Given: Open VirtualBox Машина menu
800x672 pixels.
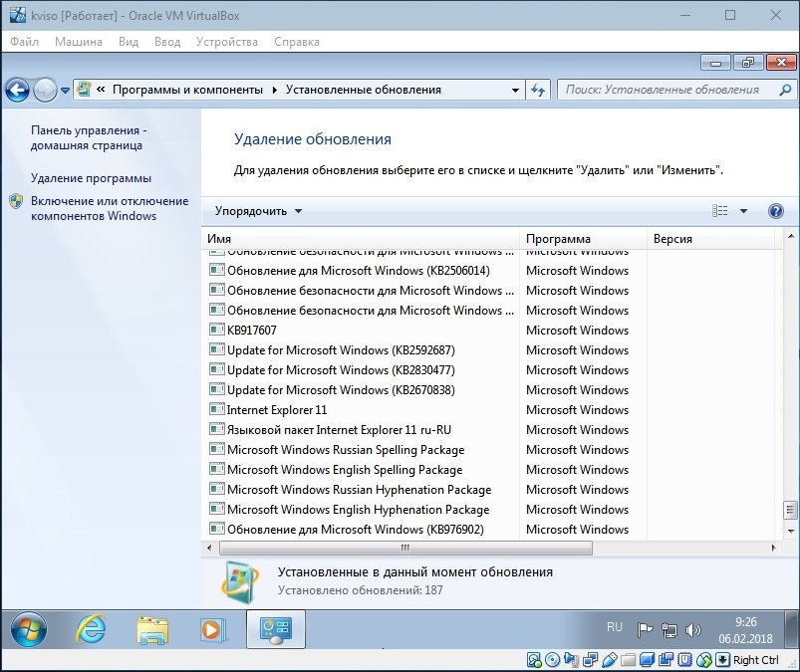Looking at the screenshot, I should 78,42.
